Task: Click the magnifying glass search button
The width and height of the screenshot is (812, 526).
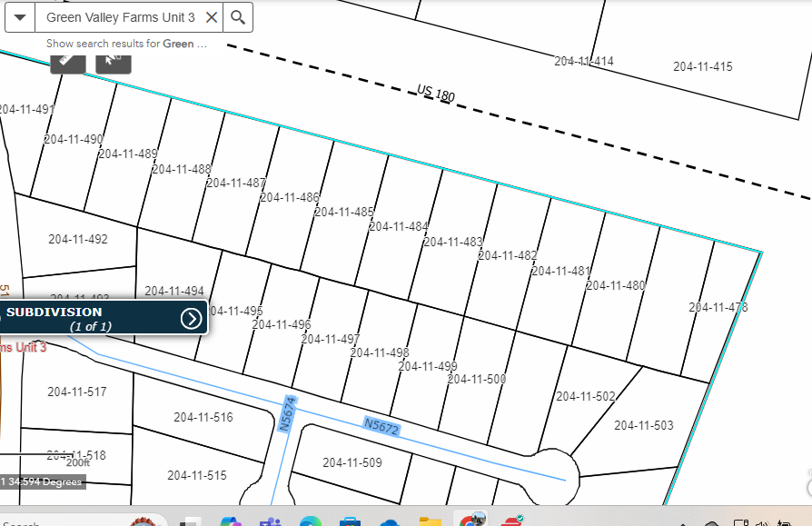Action: [x=237, y=17]
